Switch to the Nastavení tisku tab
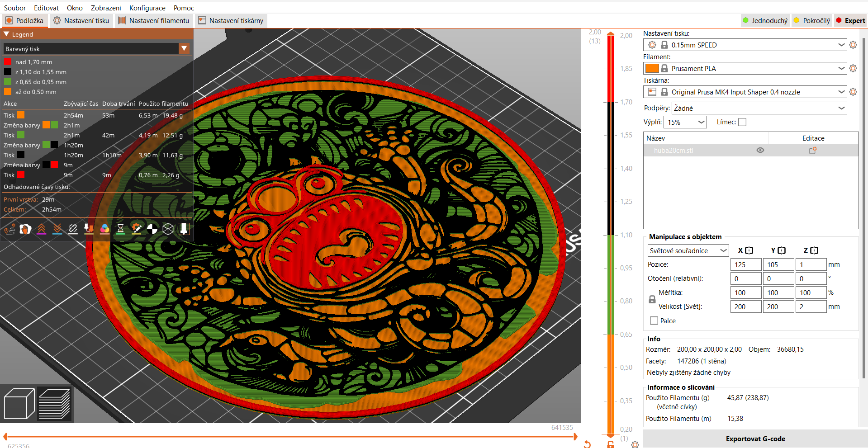 tap(81, 20)
